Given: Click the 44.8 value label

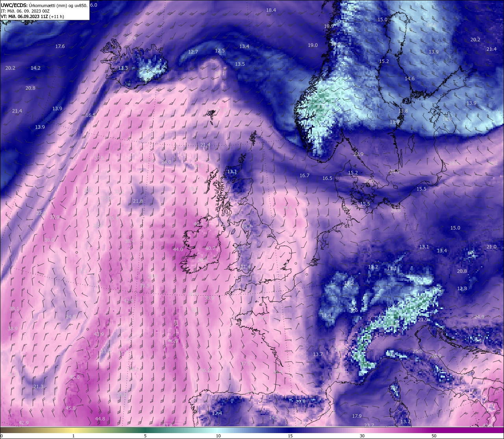Looking at the screenshot, I should point(100,419).
